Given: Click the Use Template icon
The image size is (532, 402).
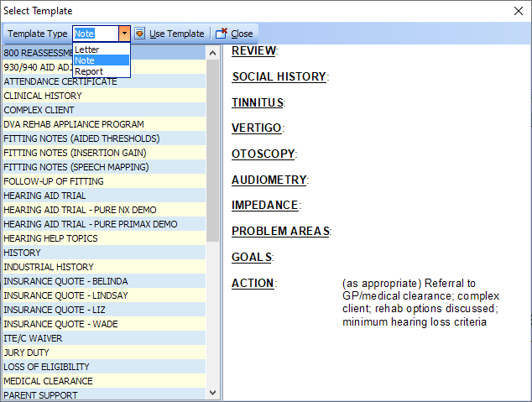Looking at the screenshot, I should point(139,34).
